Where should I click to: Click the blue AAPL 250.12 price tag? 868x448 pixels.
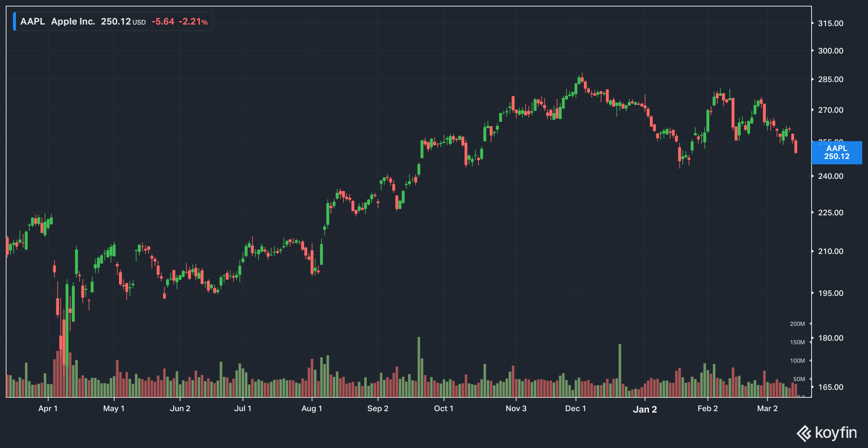coord(837,152)
